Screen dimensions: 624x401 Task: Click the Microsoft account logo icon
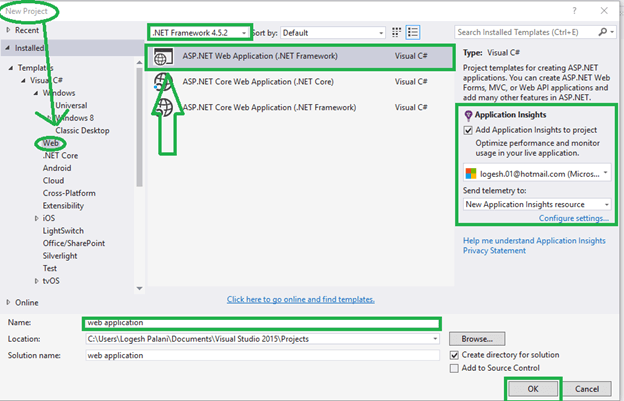[x=471, y=173]
